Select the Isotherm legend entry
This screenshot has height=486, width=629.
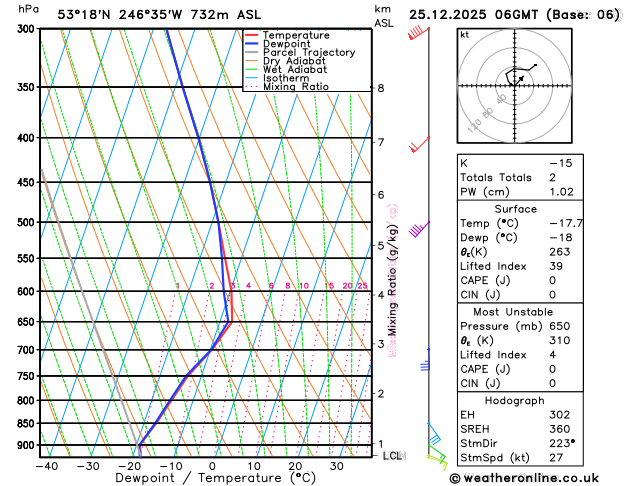(x=286, y=78)
